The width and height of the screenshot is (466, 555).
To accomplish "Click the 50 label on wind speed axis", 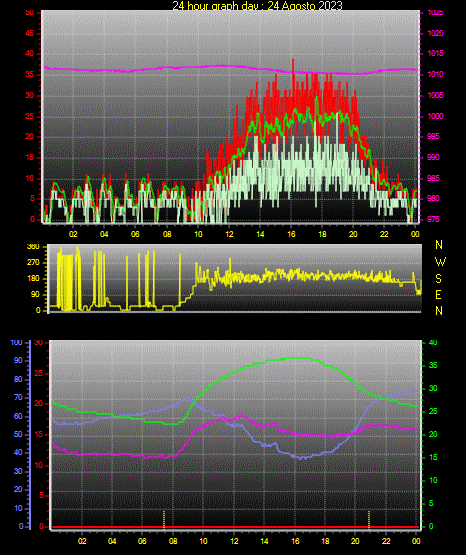I will click(29, 13).
